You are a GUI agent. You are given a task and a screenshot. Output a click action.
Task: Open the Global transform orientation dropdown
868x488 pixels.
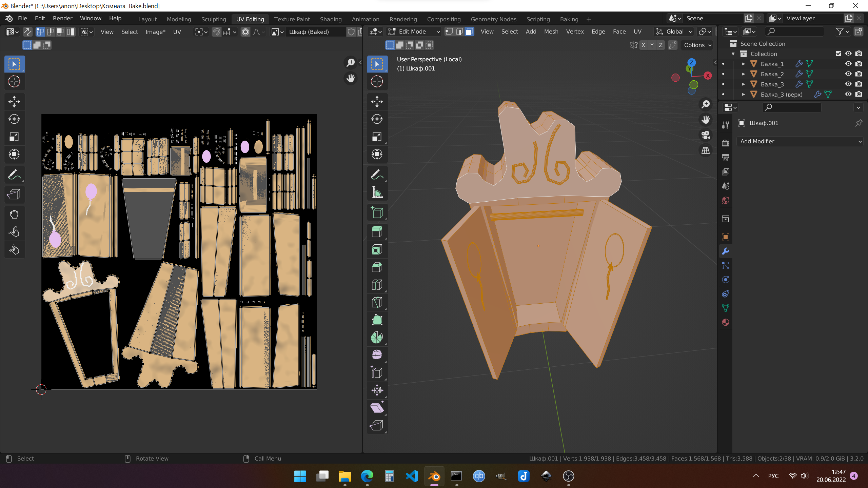675,32
